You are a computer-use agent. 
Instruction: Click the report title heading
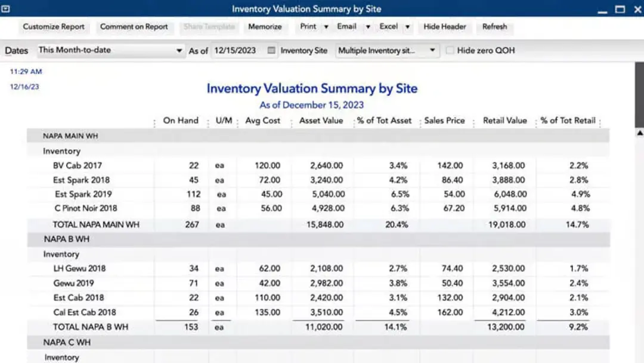coord(312,88)
